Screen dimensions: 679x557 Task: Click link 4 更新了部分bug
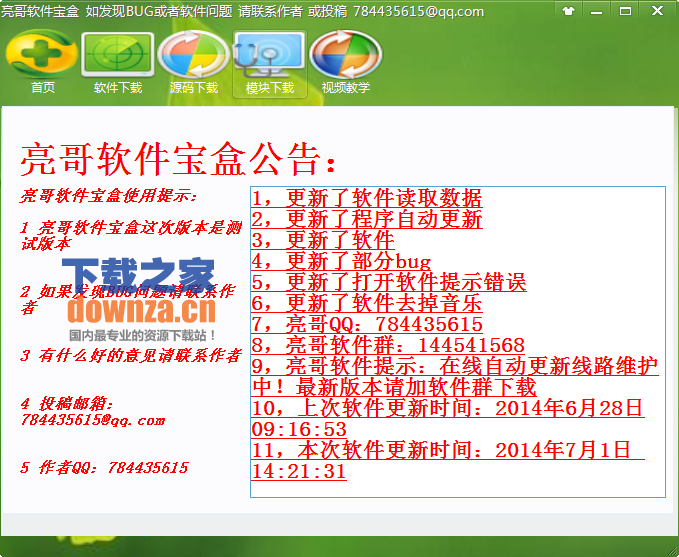(x=341, y=261)
